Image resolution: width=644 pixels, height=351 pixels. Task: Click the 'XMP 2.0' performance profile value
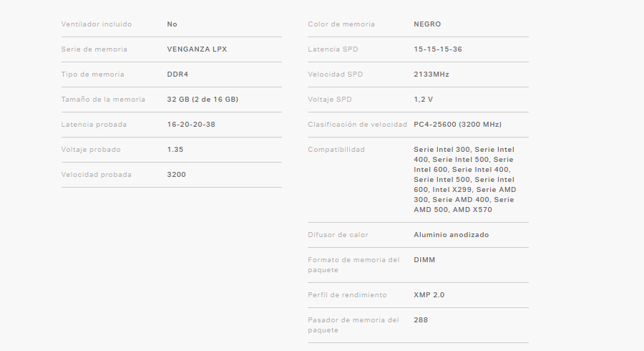pos(430,295)
